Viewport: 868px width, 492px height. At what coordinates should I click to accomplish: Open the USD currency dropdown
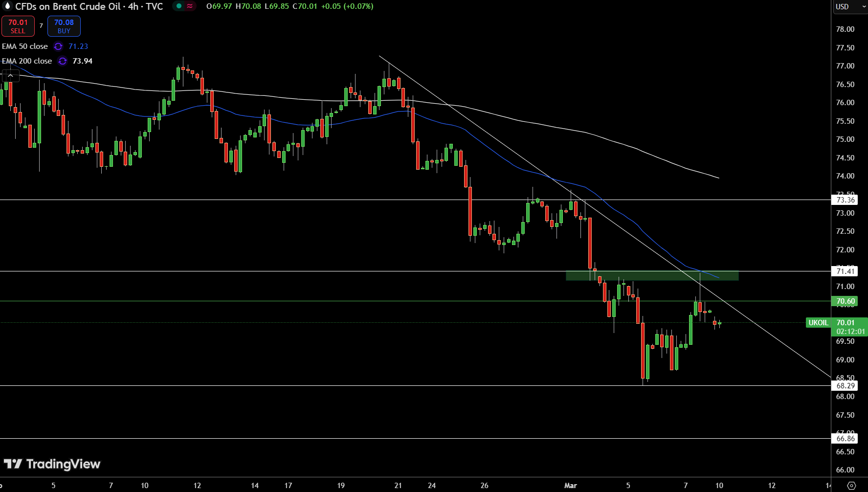(850, 6)
